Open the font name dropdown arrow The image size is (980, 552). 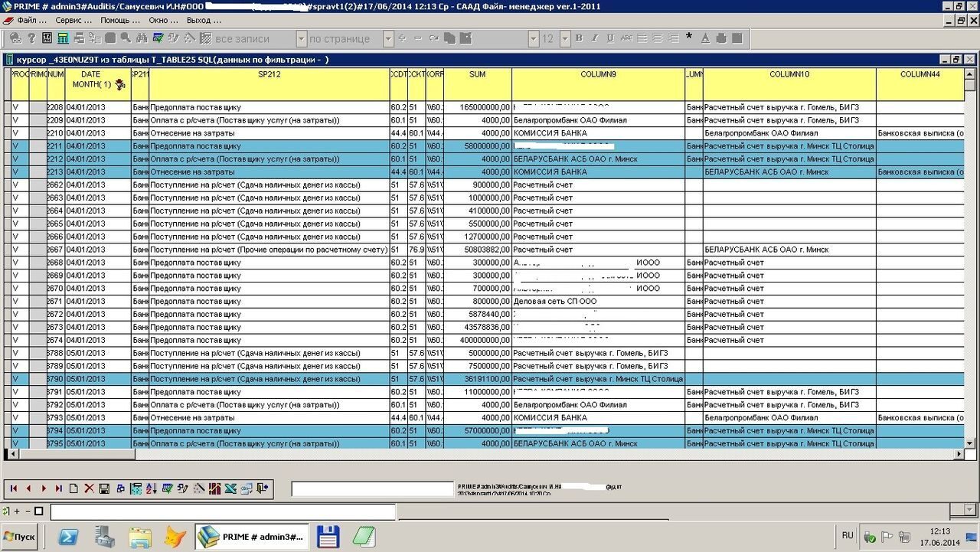click(534, 38)
